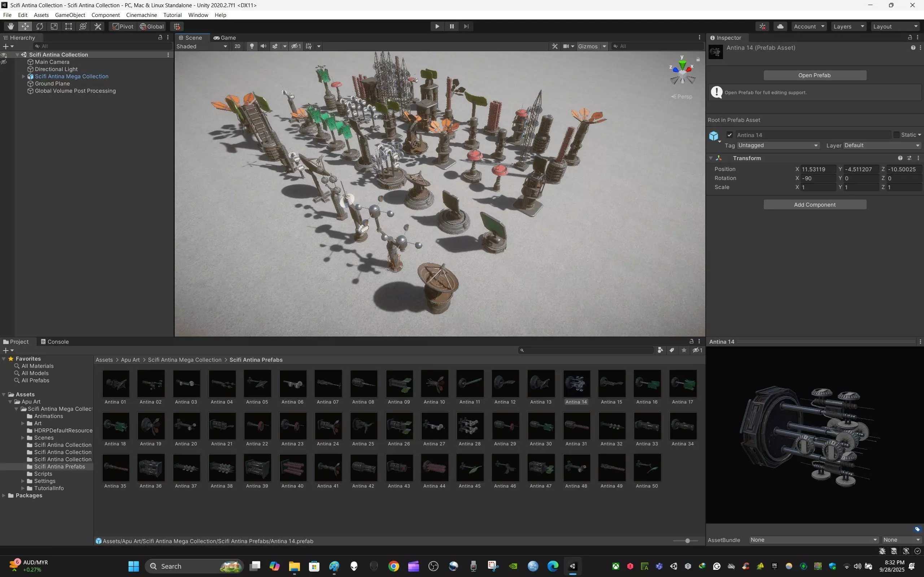Open the Tag Untagged dropdown
This screenshot has width=924, height=577.
(x=778, y=145)
